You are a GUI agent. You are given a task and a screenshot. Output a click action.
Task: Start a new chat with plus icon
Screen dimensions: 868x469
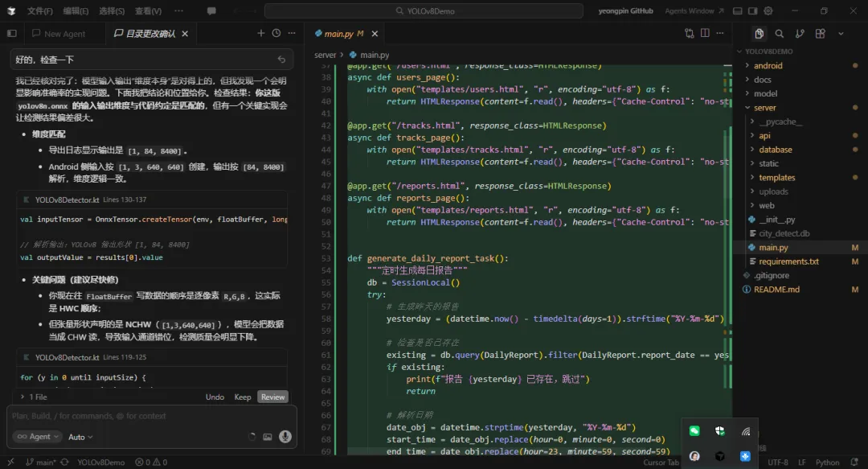[260, 33]
